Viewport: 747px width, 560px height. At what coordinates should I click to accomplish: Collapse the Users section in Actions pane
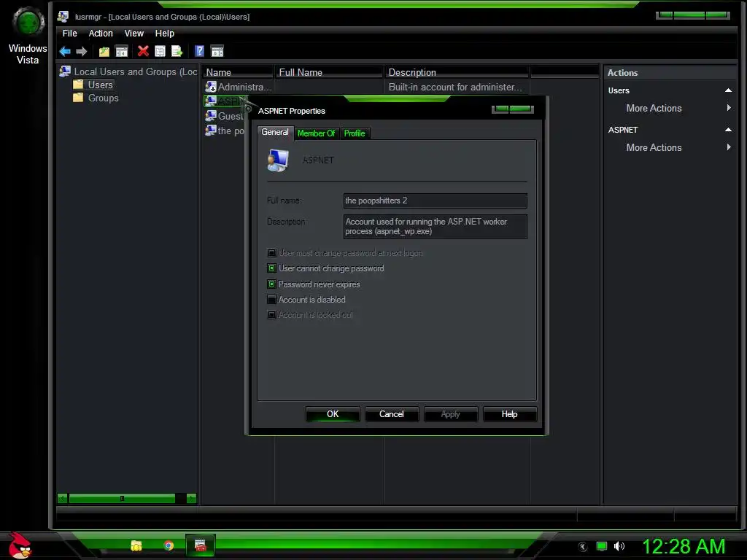[x=728, y=90]
